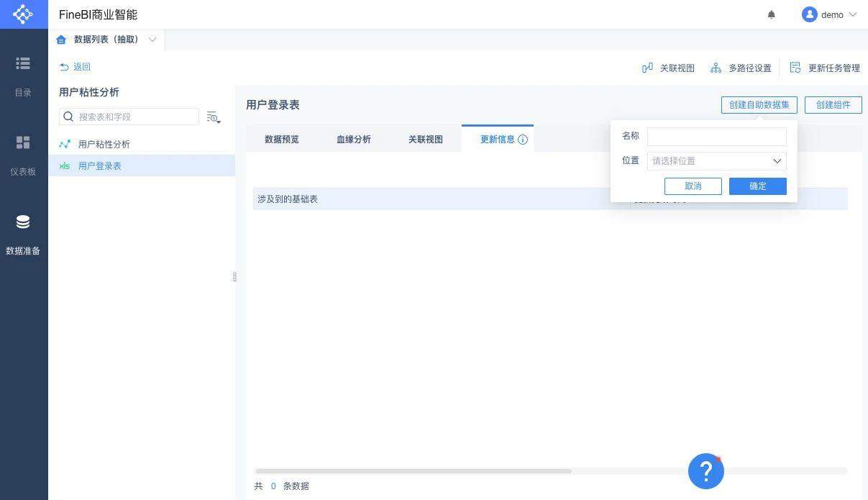Switch to the 数据预览 tab
The height and width of the screenshot is (500, 868).
tap(282, 139)
